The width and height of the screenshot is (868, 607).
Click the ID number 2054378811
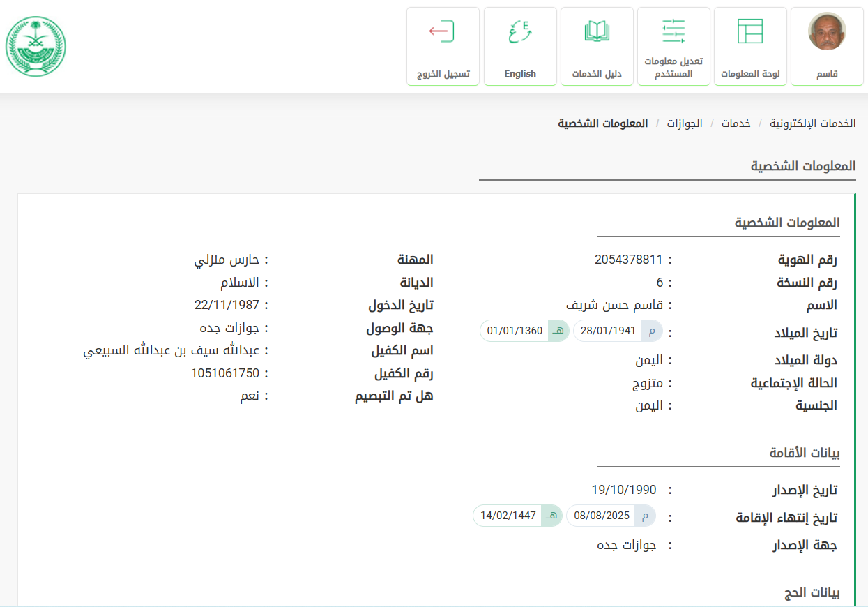click(628, 260)
